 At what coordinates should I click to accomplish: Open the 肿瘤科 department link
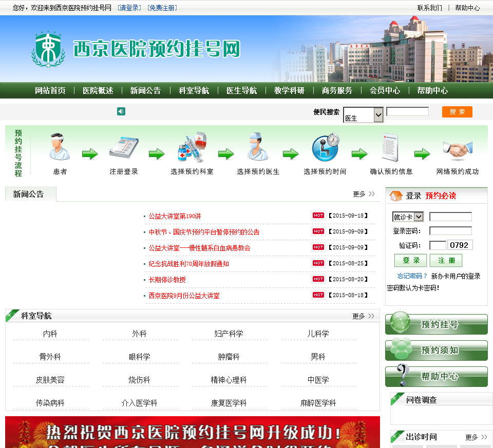(229, 357)
